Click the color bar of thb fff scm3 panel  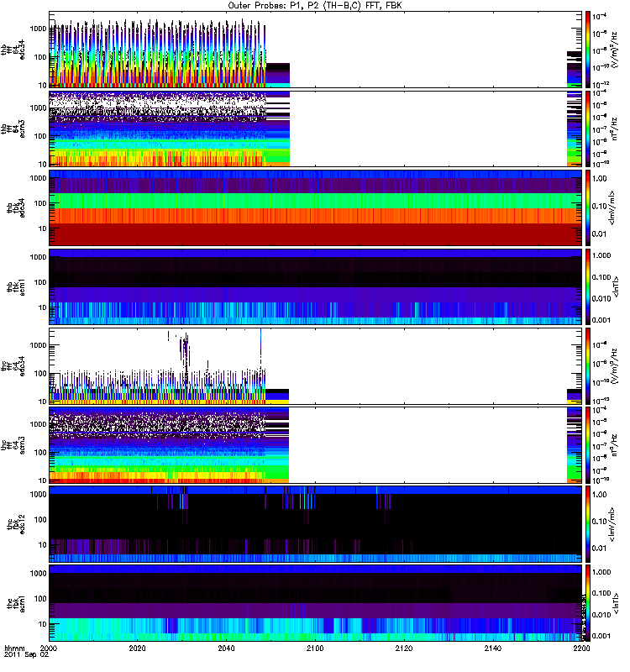(x=588, y=129)
